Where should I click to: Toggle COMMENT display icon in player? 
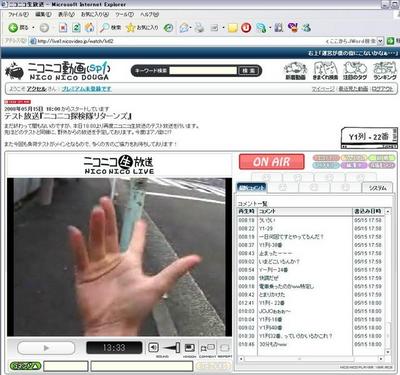(x=208, y=348)
